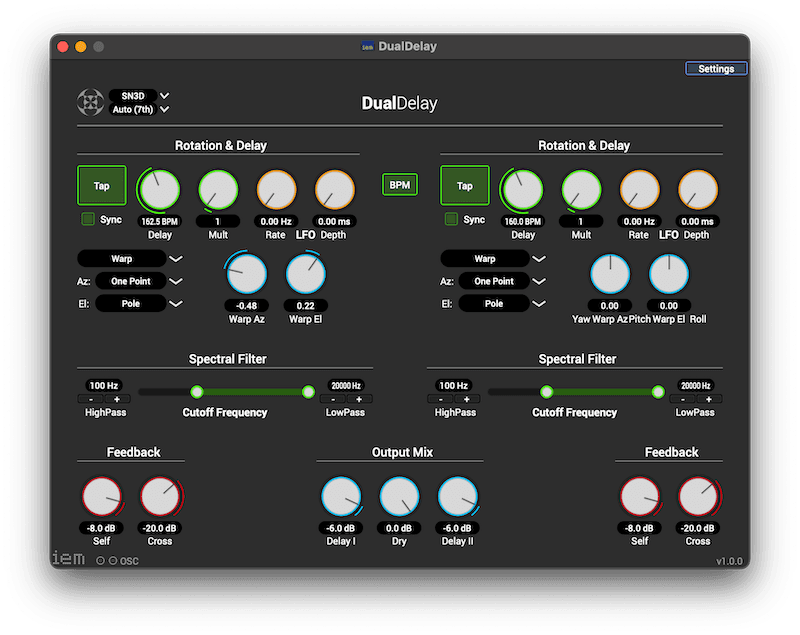This screenshot has height=635, width=800.
Task: Click the right section's LFO Depth knob
Action: (x=697, y=190)
